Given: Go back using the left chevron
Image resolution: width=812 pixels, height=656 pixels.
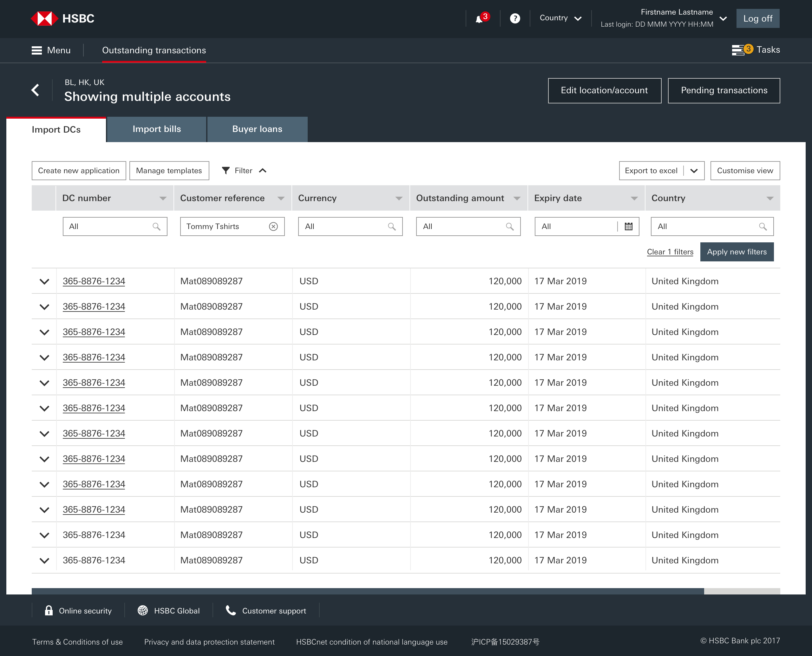Looking at the screenshot, I should [x=36, y=90].
